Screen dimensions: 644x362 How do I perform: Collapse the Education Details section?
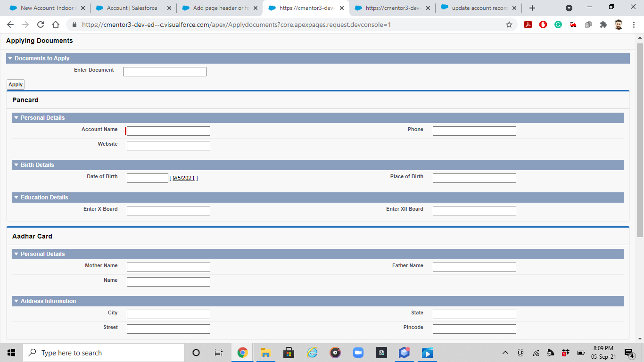tap(16, 197)
